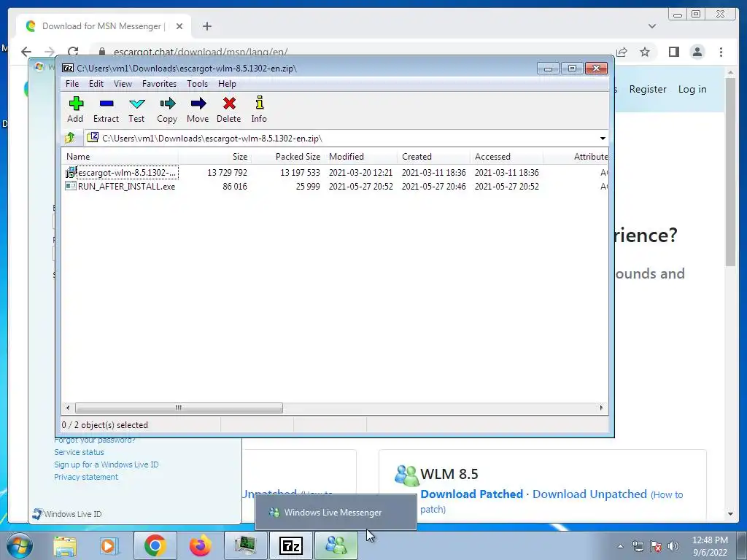Click Download Unpatched for WLM 8.5
The width and height of the screenshot is (747, 560).
[589, 494]
